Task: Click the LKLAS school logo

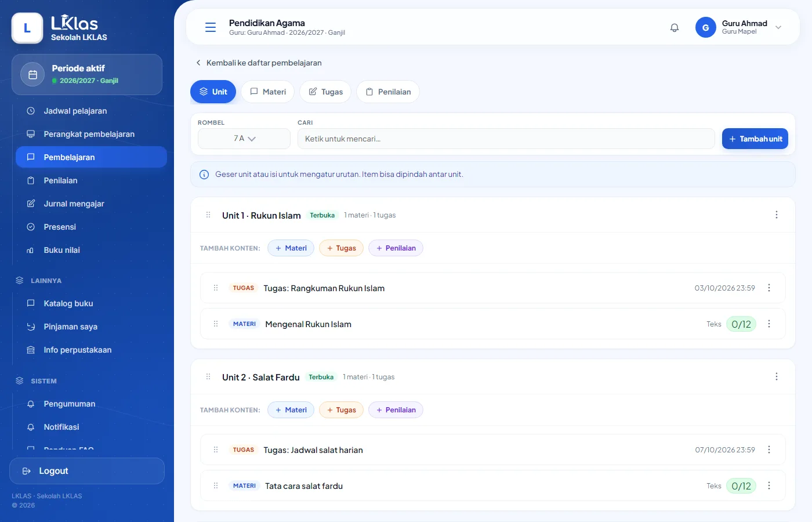Action: [27, 28]
